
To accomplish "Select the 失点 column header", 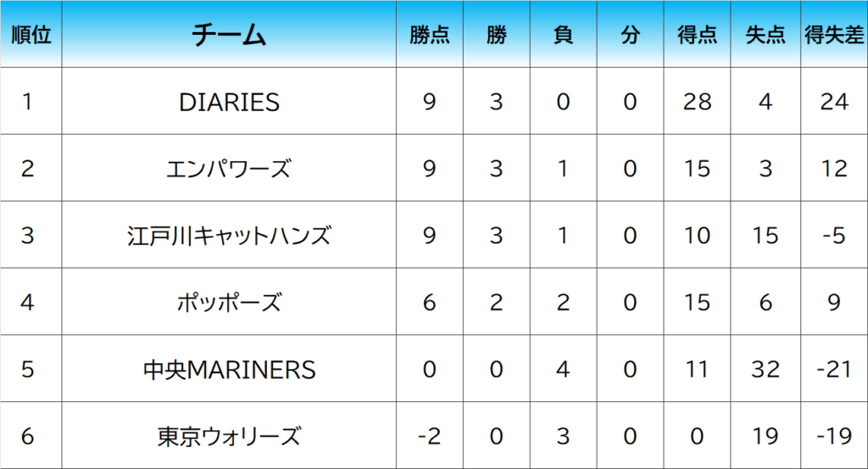I will tap(765, 34).
